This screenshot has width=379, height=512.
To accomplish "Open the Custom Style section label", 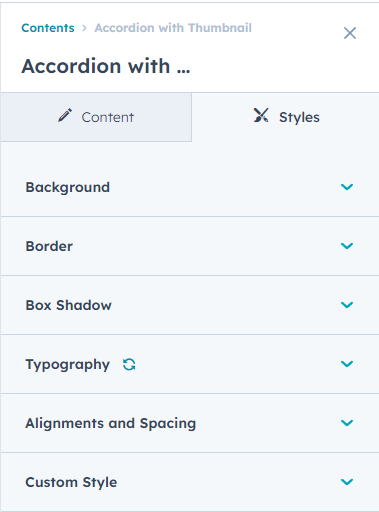I will (71, 482).
